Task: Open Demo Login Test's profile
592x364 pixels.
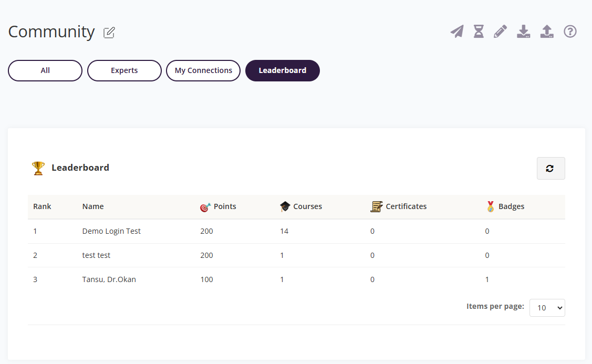Action: 111,231
